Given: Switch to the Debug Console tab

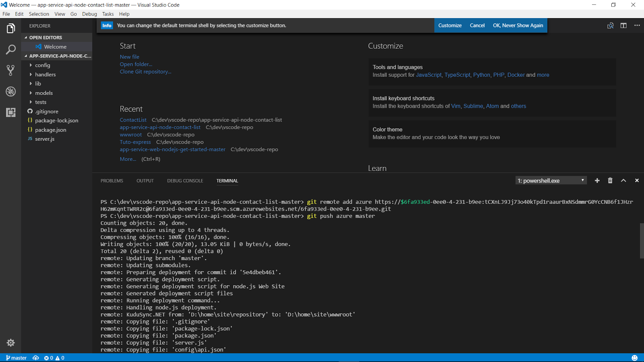Looking at the screenshot, I should [185, 181].
